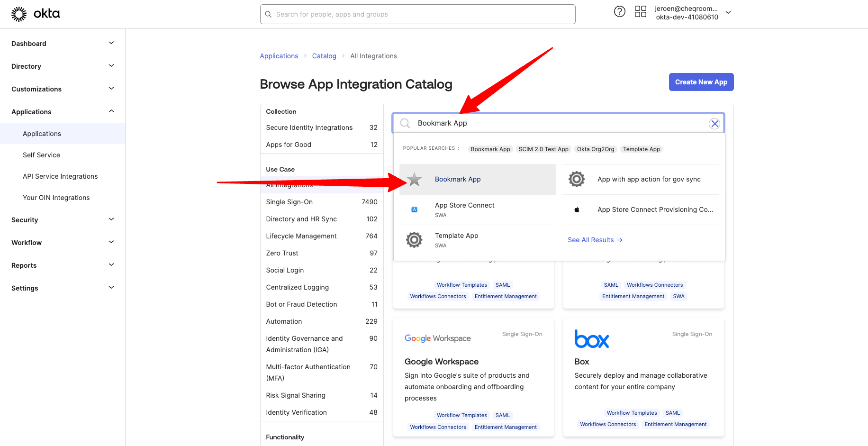868x446 pixels.
Task: Open Self Service in the sidebar
Action: [41, 155]
